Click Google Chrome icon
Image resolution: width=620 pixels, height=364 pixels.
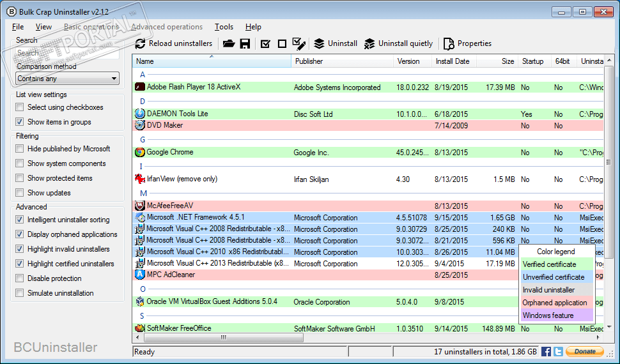[139, 152]
